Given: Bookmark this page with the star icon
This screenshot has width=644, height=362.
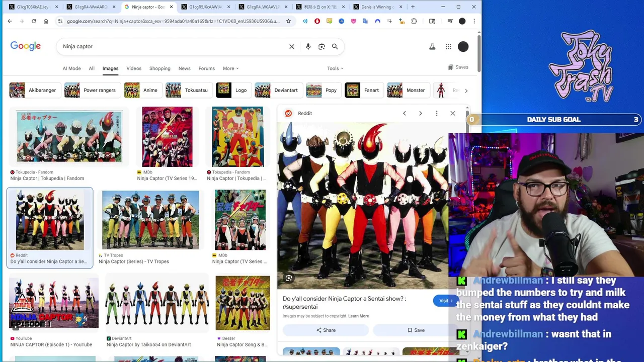Looking at the screenshot, I should pyautogui.click(x=288, y=21).
